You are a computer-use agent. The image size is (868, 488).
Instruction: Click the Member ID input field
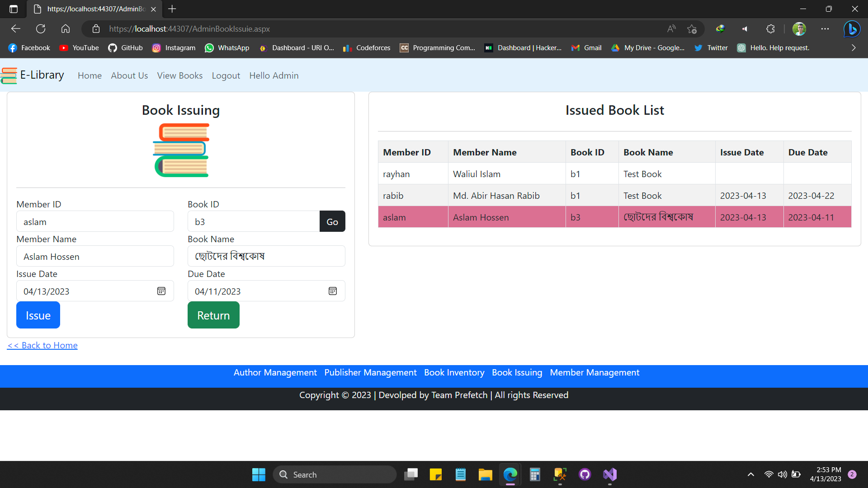[95, 221]
